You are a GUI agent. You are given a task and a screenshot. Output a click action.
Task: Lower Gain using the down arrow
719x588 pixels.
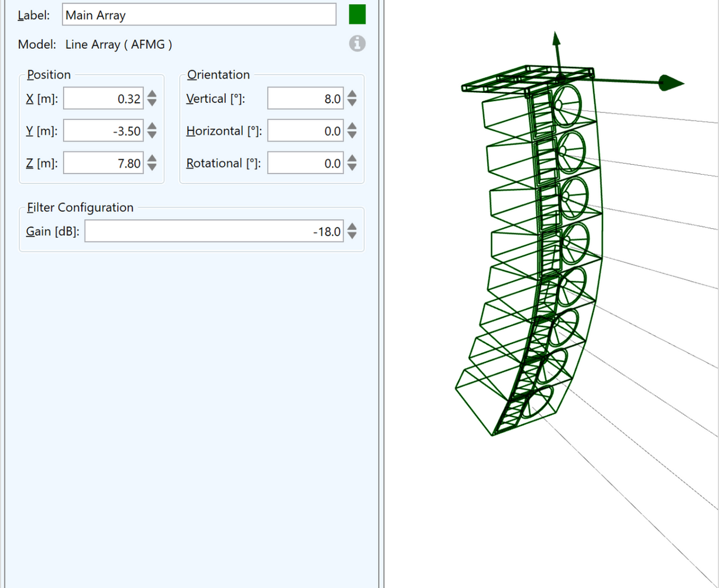[x=352, y=236]
